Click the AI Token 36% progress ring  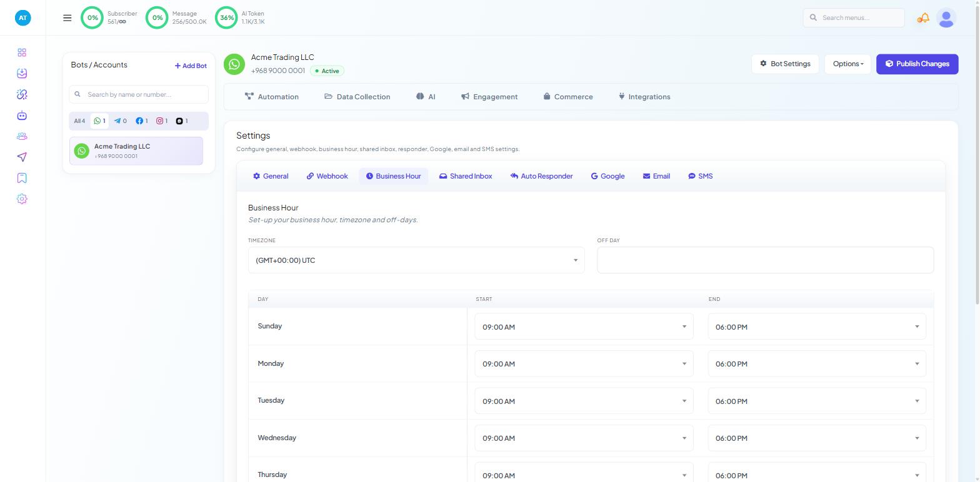(227, 17)
